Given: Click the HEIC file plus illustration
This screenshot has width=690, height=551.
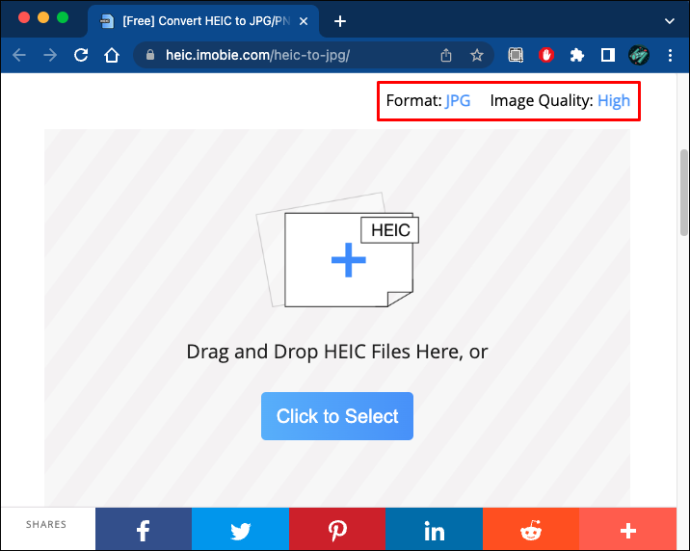Looking at the screenshot, I should click(338, 250).
